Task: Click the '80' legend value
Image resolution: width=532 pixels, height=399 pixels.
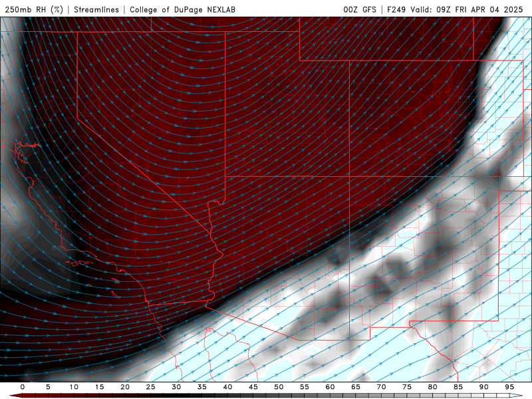Action: click(x=432, y=387)
